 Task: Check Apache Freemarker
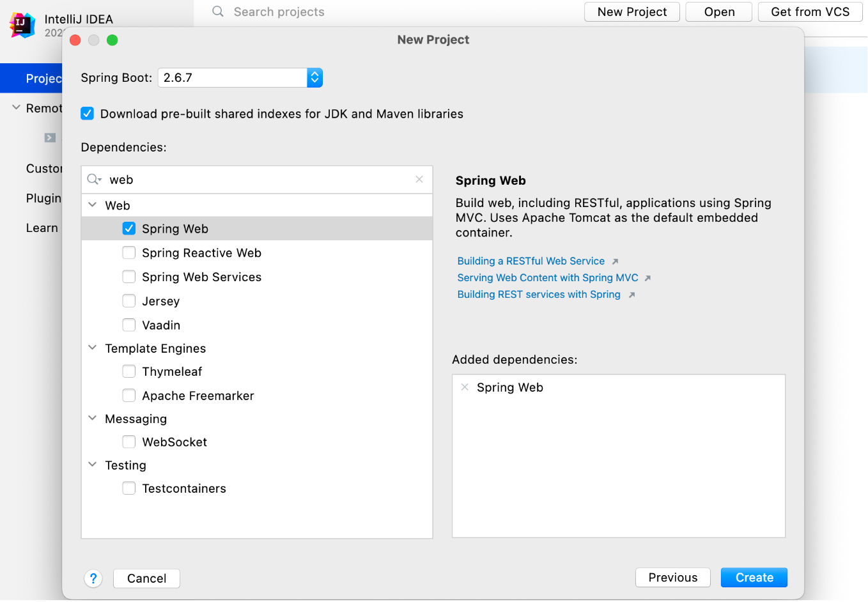(129, 396)
